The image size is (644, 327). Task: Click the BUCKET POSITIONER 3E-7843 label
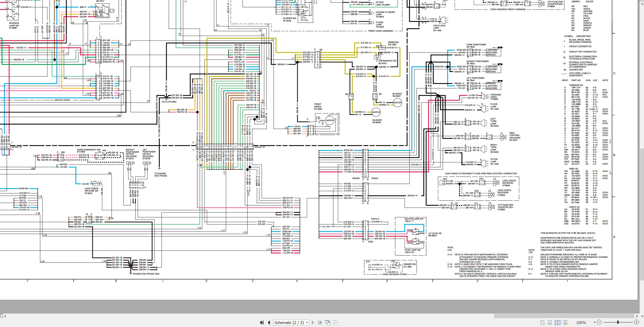478,63
